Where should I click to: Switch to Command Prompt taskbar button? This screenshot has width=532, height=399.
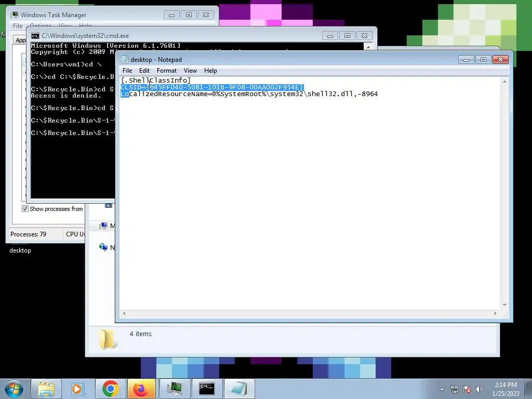point(207,389)
